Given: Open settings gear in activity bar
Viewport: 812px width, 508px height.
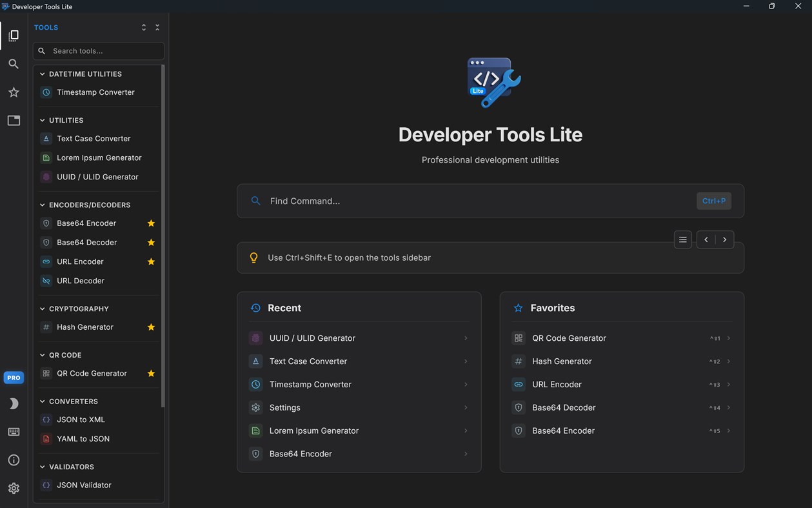Looking at the screenshot, I should [14, 489].
